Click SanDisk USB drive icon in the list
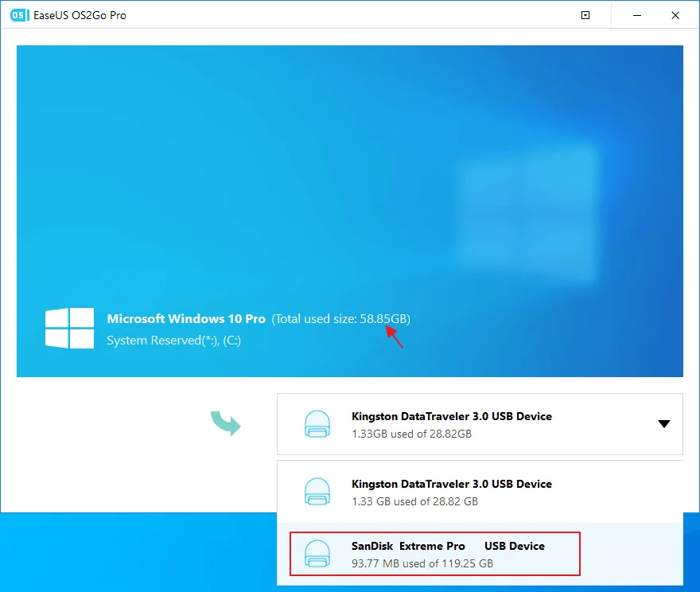This screenshot has width=700, height=592. tap(317, 554)
